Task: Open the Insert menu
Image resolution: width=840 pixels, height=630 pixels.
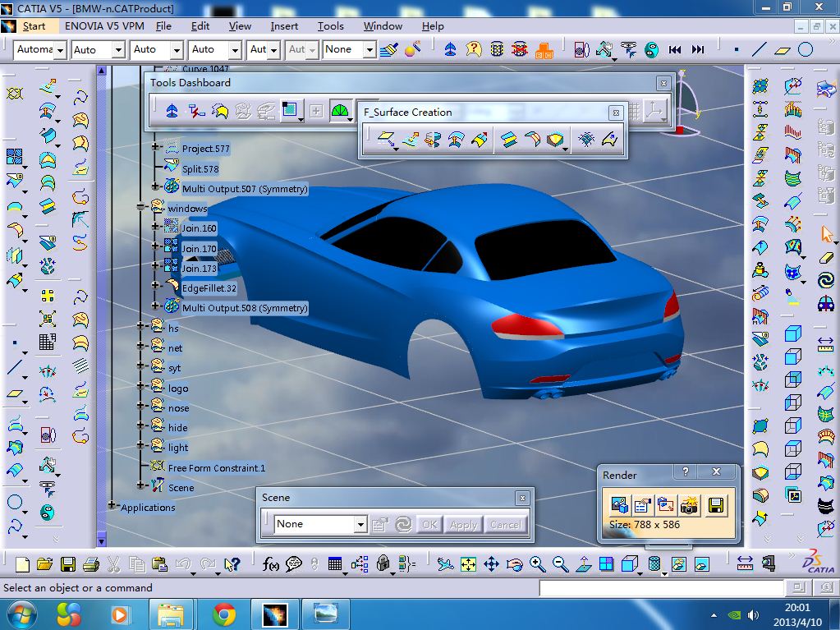Action: 284,26
